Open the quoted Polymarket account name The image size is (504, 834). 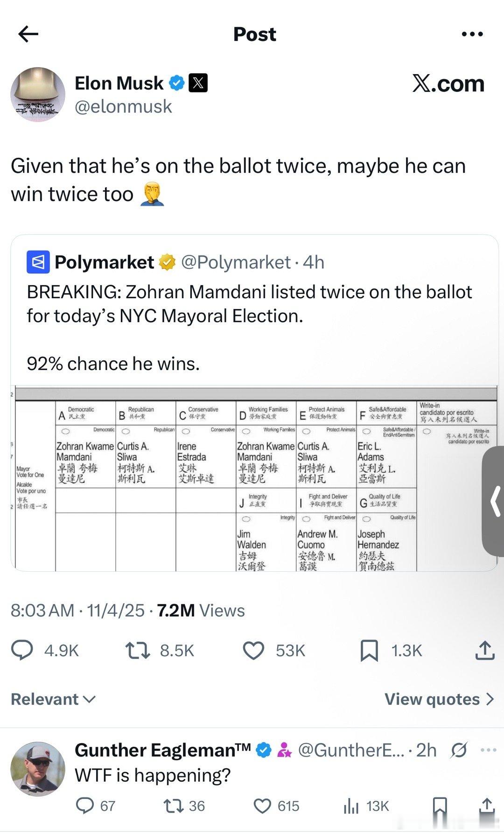coord(104,262)
